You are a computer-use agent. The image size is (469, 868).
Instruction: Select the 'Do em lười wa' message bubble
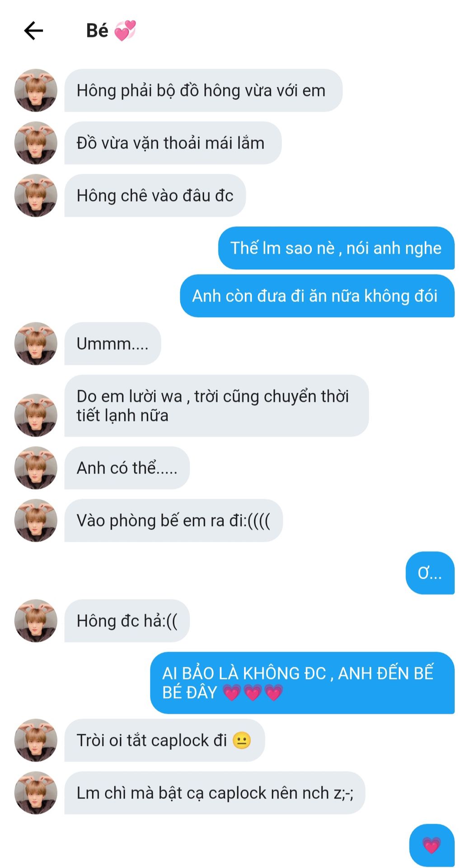tap(216, 406)
